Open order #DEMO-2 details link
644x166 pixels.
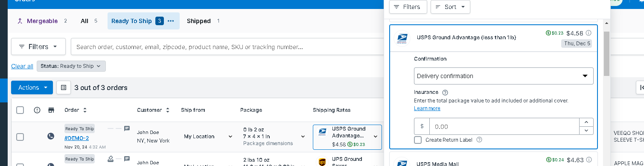click(x=77, y=138)
